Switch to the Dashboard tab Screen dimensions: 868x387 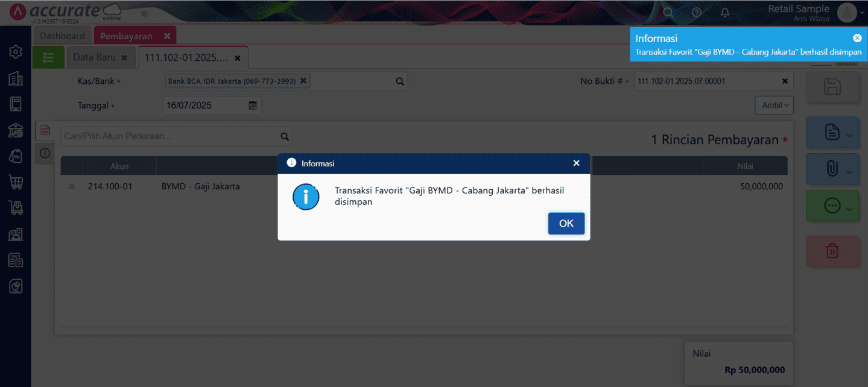[62, 36]
